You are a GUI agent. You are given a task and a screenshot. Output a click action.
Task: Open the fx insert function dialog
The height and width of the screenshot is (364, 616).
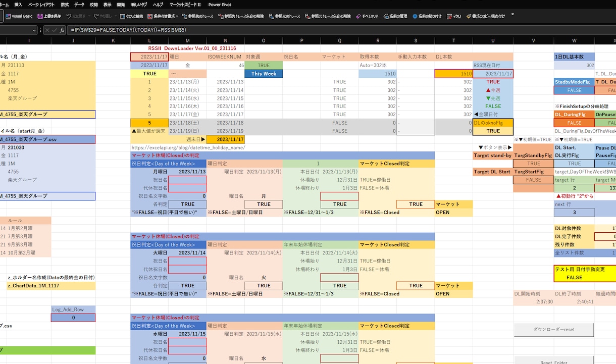(62, 30)
